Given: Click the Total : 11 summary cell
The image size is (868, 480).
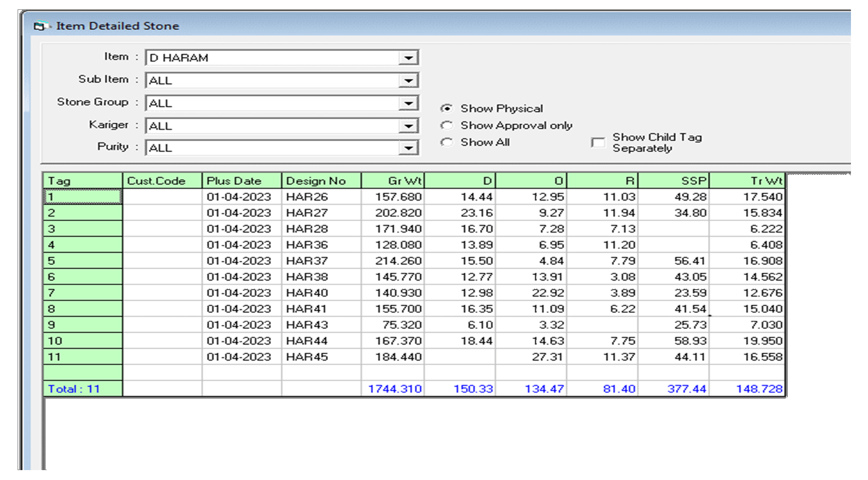Looking at the screenshot, I should pos(83,389).
